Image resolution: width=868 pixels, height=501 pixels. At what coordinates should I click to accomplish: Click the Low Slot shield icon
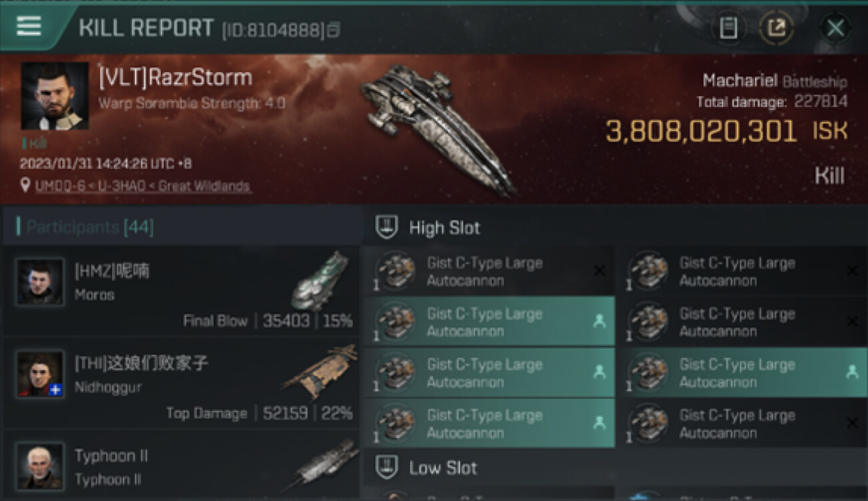(387, 467)
